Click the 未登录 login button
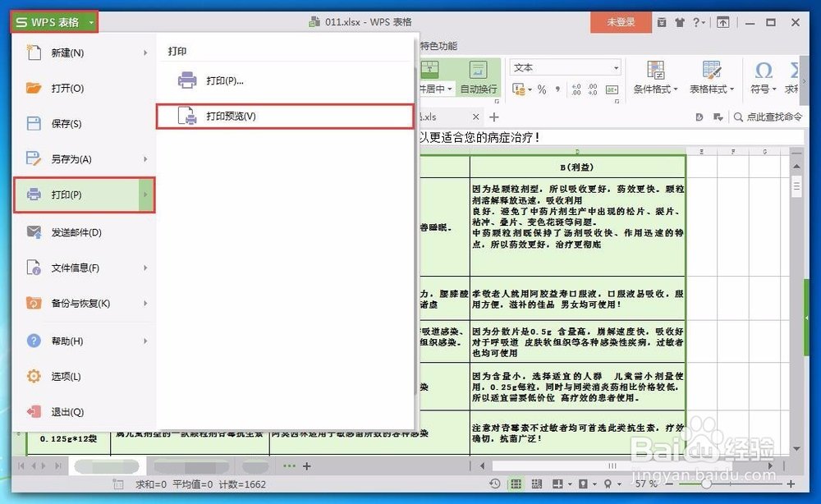 click(621, 22)
